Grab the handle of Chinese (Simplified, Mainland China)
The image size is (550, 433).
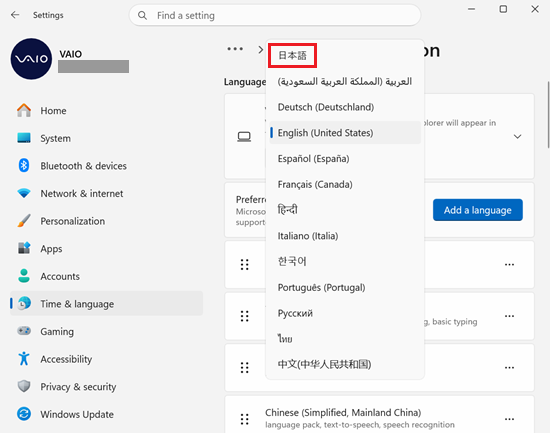coord(244,419)
